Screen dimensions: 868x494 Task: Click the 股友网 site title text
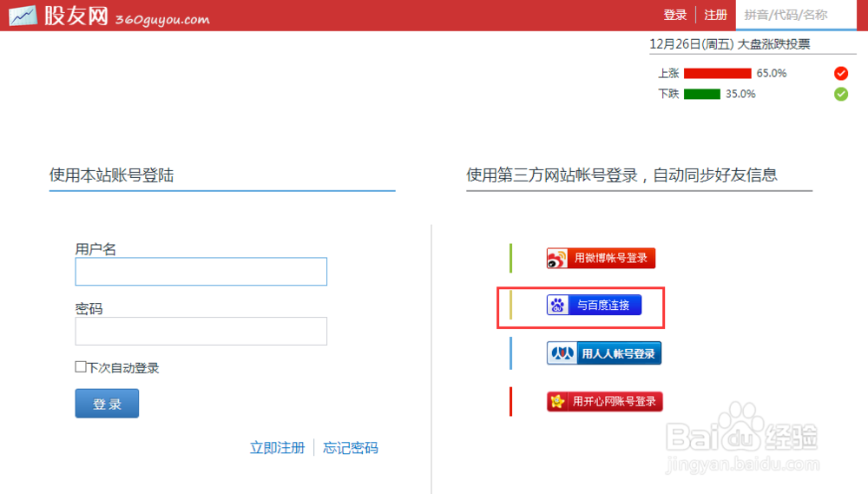[76, 16]
